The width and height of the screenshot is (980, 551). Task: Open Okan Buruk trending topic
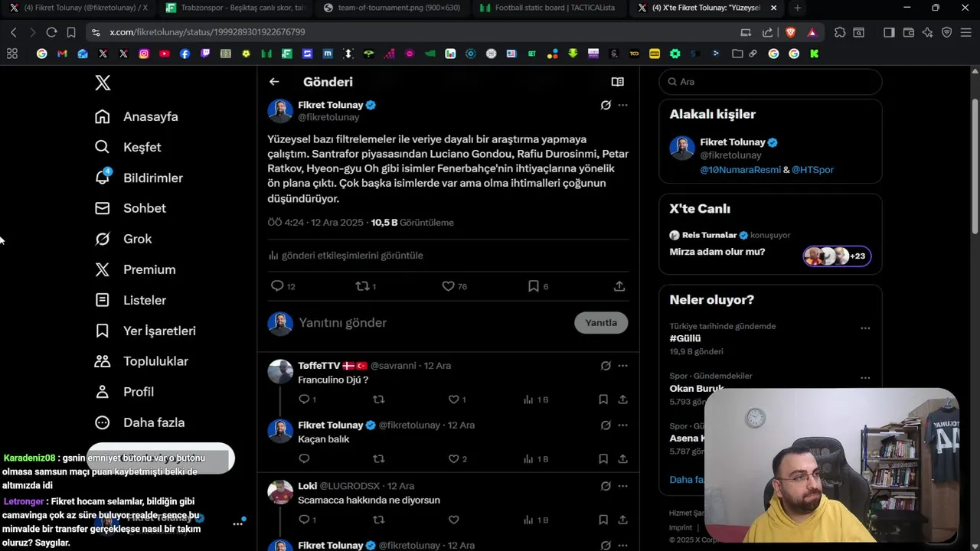click(x=696, y=389)
